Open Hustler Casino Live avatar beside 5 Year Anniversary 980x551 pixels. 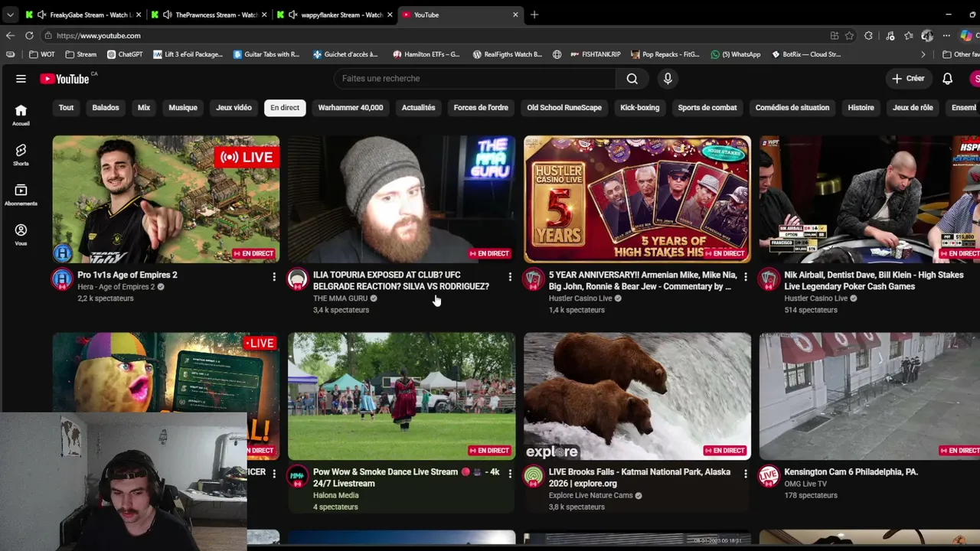(x=533, y=279)
